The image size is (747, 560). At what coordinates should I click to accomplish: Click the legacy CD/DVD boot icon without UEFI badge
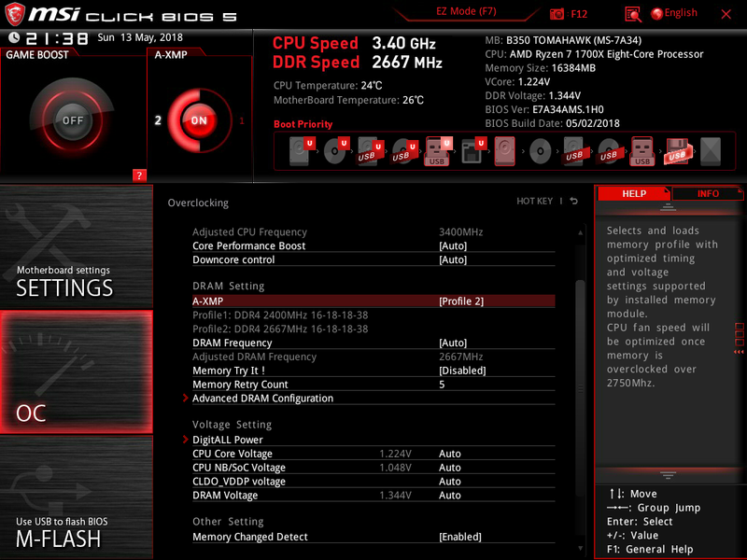tap(541, 151)
